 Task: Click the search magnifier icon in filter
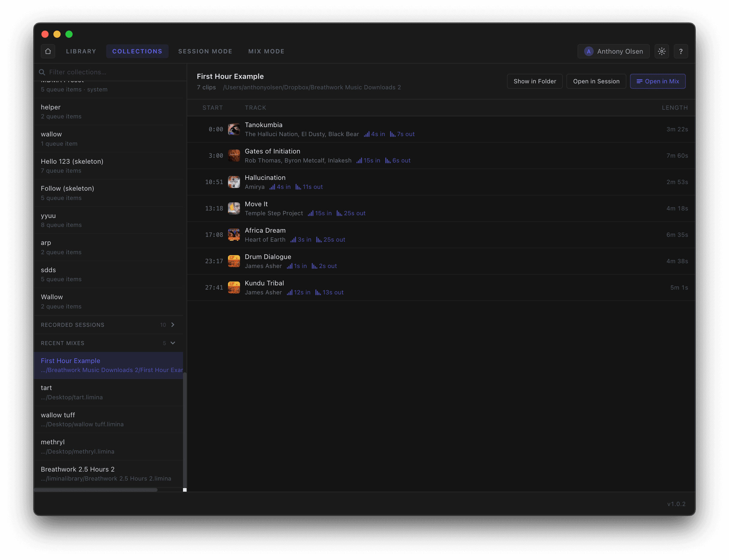[x=42, y=72]
